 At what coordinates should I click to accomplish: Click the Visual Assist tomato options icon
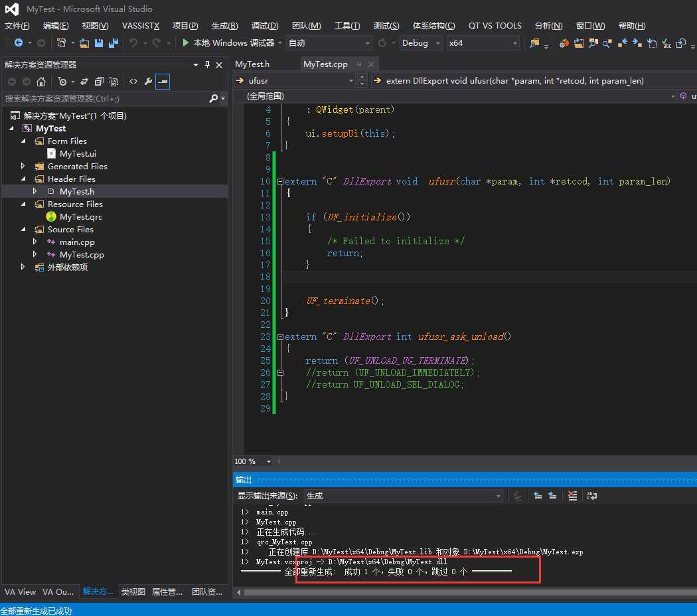point(564,43)
